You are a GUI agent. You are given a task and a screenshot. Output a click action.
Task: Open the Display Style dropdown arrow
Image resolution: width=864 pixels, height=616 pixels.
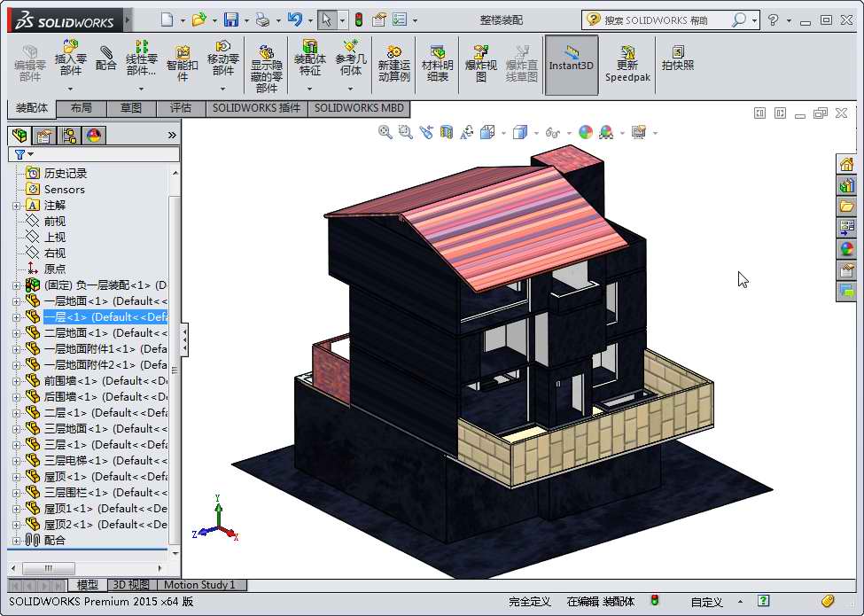(534, 132)
